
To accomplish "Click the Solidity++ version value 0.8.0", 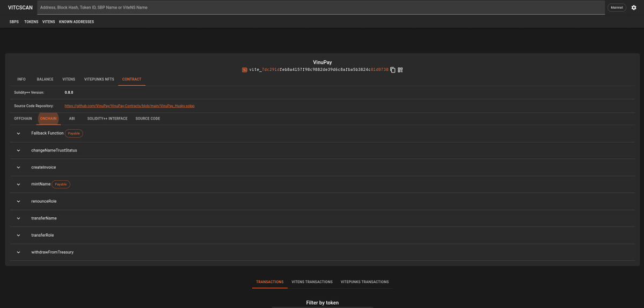I will [69, 92].
